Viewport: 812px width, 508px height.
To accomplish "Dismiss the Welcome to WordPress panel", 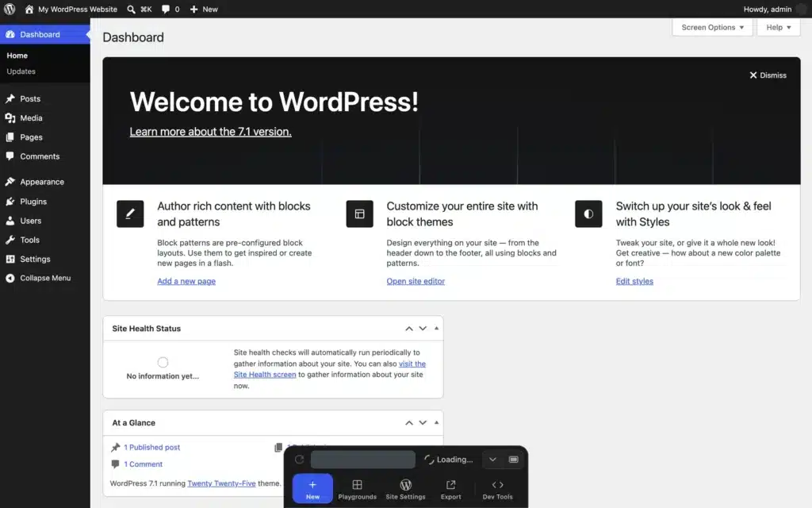I will coord(768,75).
